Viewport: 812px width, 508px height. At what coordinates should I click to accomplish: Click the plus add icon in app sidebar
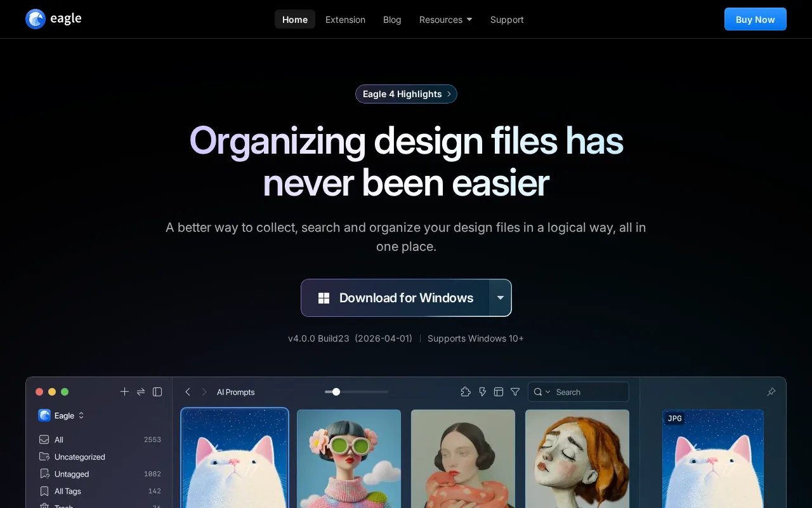pyautogui.click(x=124, y=392)
